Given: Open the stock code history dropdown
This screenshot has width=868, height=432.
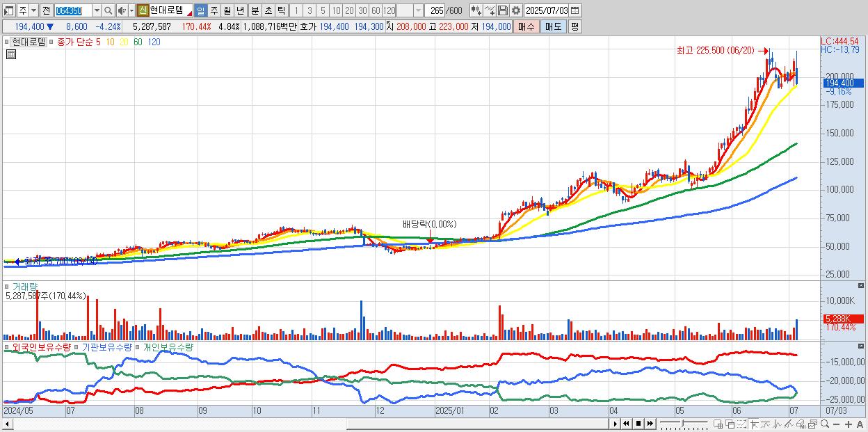Looking at the screenshot, I should tap(97, 10).
